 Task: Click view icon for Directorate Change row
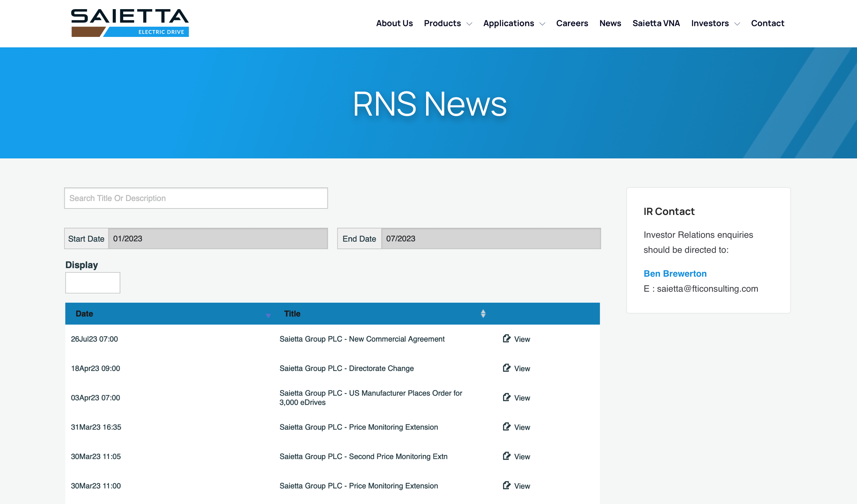pos(506,368)
